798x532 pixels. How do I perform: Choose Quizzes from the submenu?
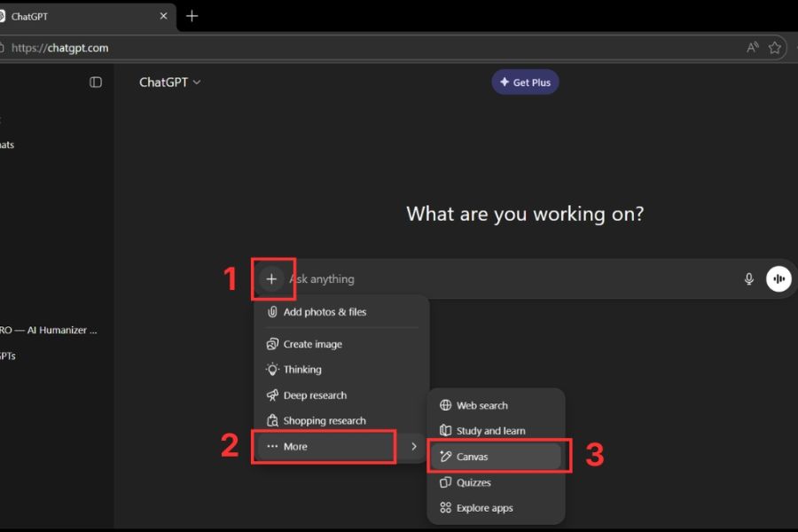coord(473,482)
